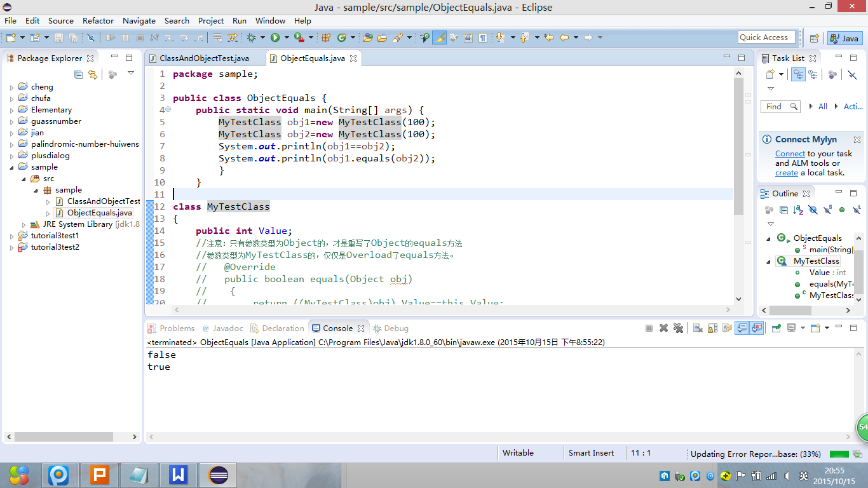This screenshot has width=868, height=488.
Task: Open the Navigate menu
Action: pyautogui.click(x=139, y=20)
